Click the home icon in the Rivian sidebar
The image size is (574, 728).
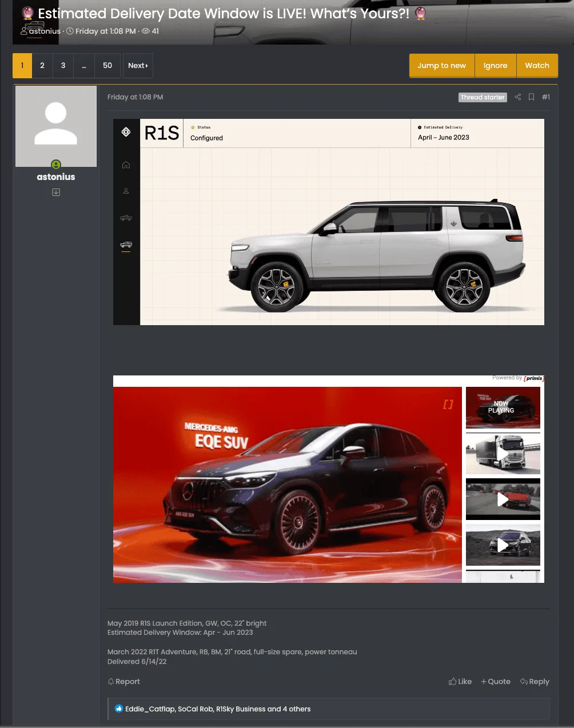[126, 165]
